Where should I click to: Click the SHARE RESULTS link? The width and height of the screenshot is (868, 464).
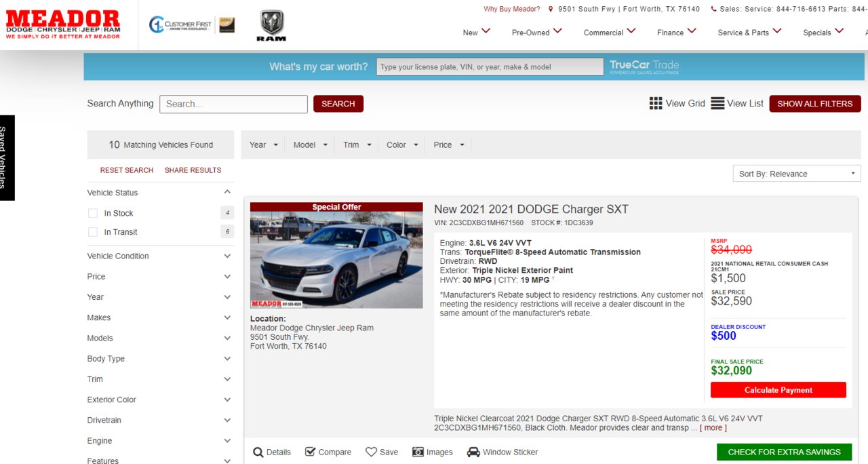193,170
